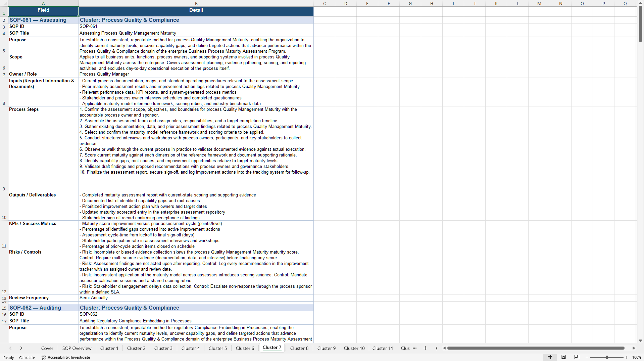Select 'Owner / Role' cell
This screenshot has width=644, height=361.
43,74
